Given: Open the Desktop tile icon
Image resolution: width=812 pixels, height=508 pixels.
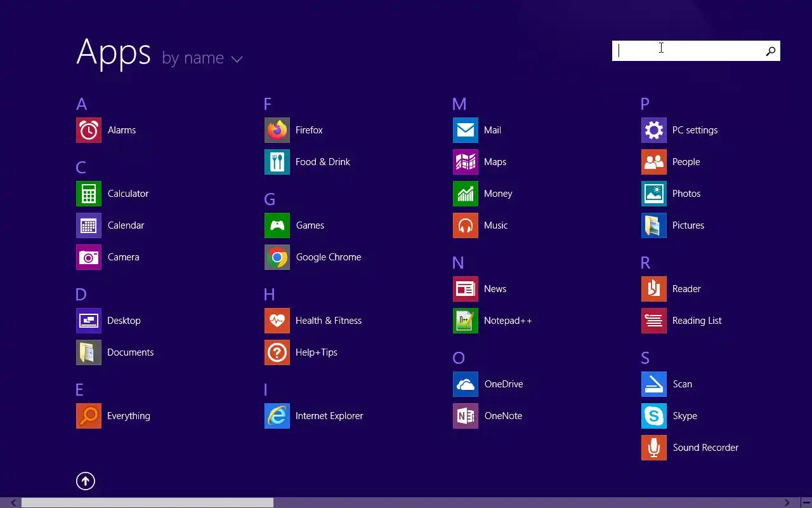Looking at the screenshot, I should (89, 321).
